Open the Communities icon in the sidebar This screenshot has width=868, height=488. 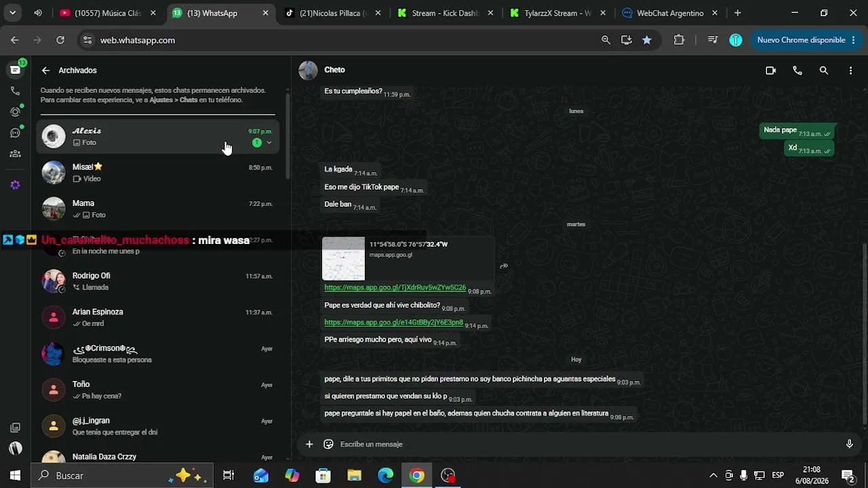point(15,154)
